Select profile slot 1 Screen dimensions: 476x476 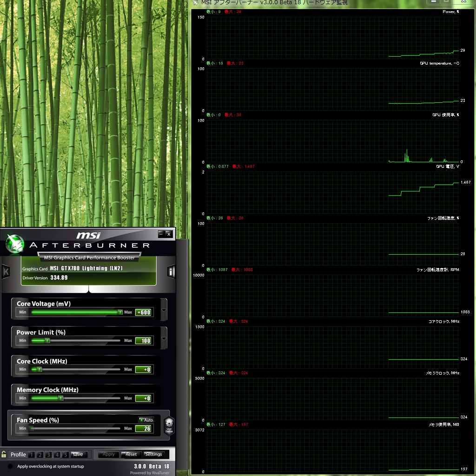32,455
